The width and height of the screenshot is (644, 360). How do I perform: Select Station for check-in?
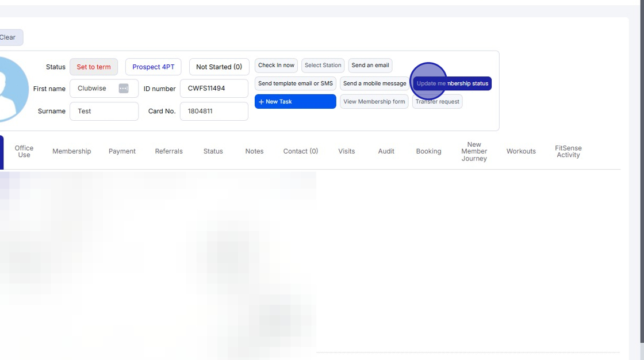(323, 65)
